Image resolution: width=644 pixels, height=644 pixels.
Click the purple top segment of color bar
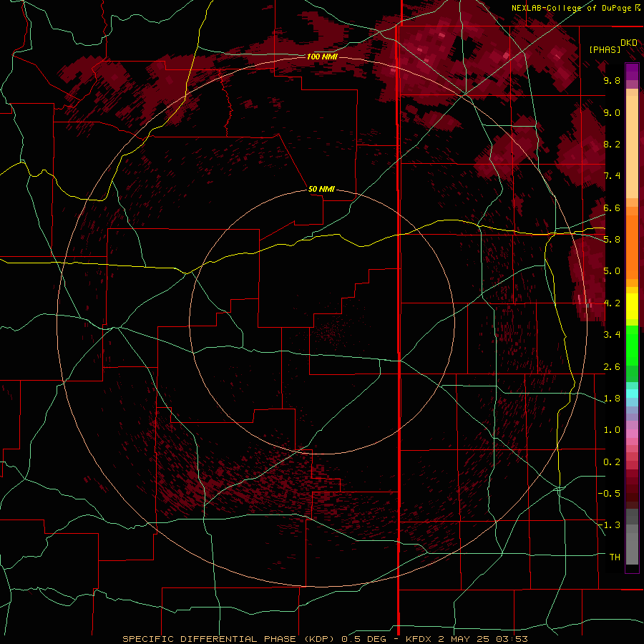pos(632,72)
